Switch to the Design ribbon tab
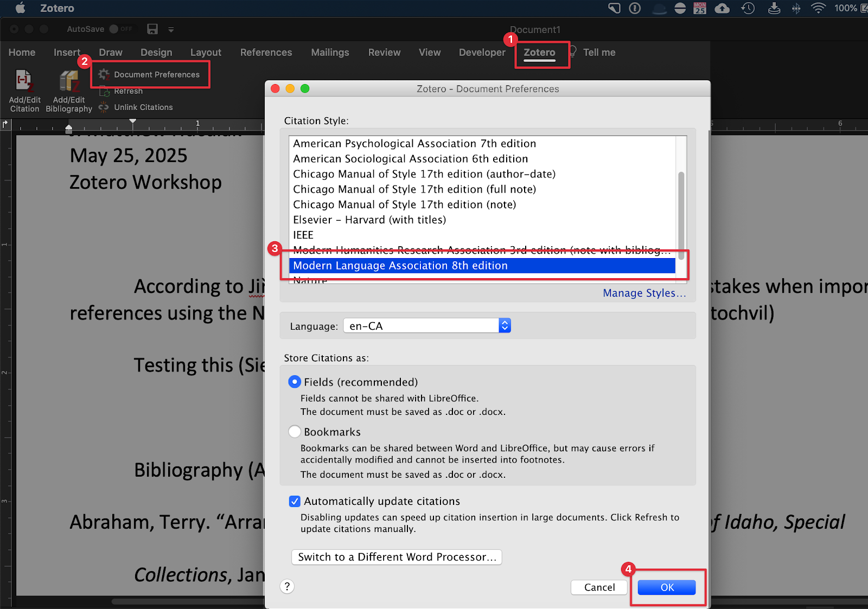 [x=156, y=52]
